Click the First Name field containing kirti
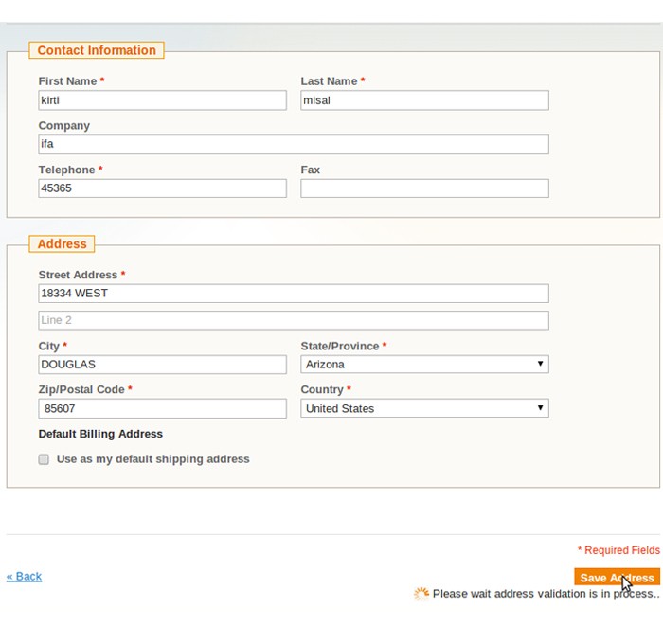Viewport: 663px width, 644px height. pyautogui.click(x=162, y=100)
